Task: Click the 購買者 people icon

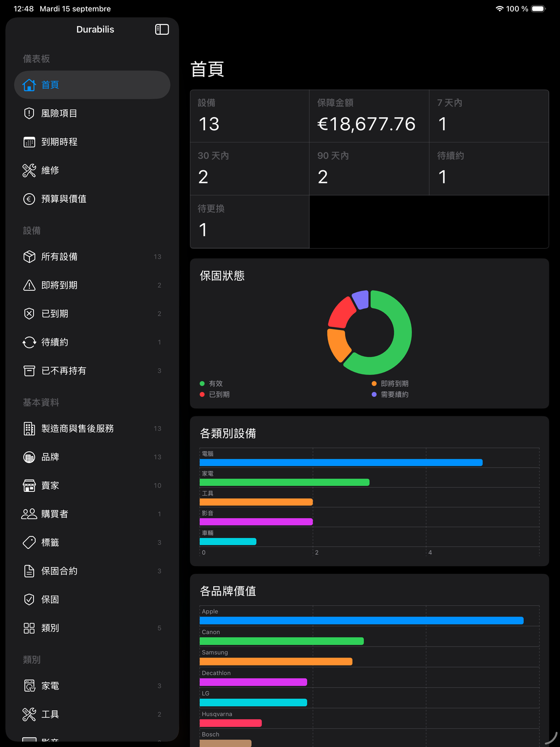Action: [29, 514]
